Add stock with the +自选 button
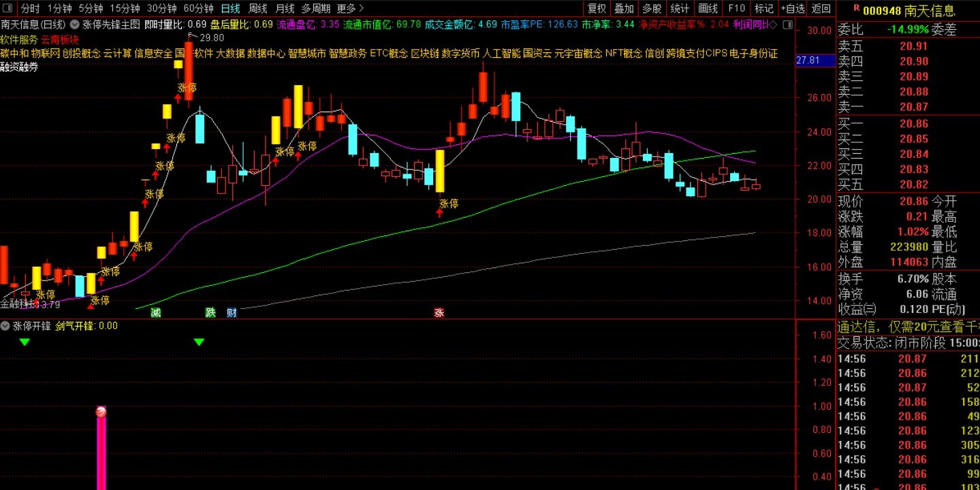 (x=792, y=9)
